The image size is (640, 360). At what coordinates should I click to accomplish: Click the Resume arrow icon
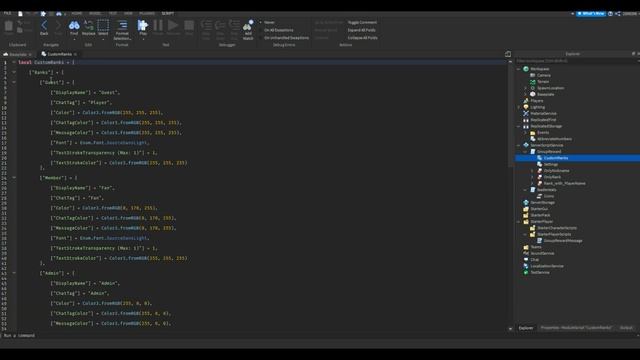click(x=173, y=26)
